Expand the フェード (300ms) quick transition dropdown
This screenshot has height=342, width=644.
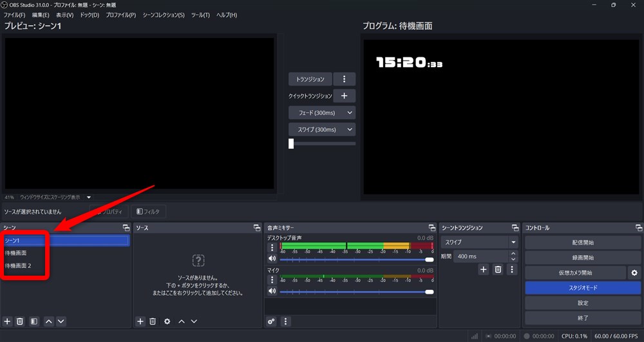pos(322,113)
